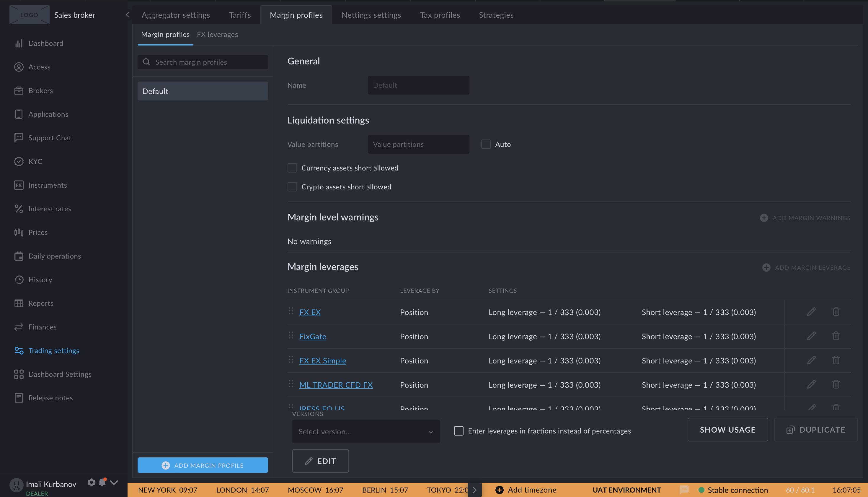The width and height of the screenshot is (868, 497).
Task: Expand the user profile menu chevron
Action: click(x=114, y=482)
